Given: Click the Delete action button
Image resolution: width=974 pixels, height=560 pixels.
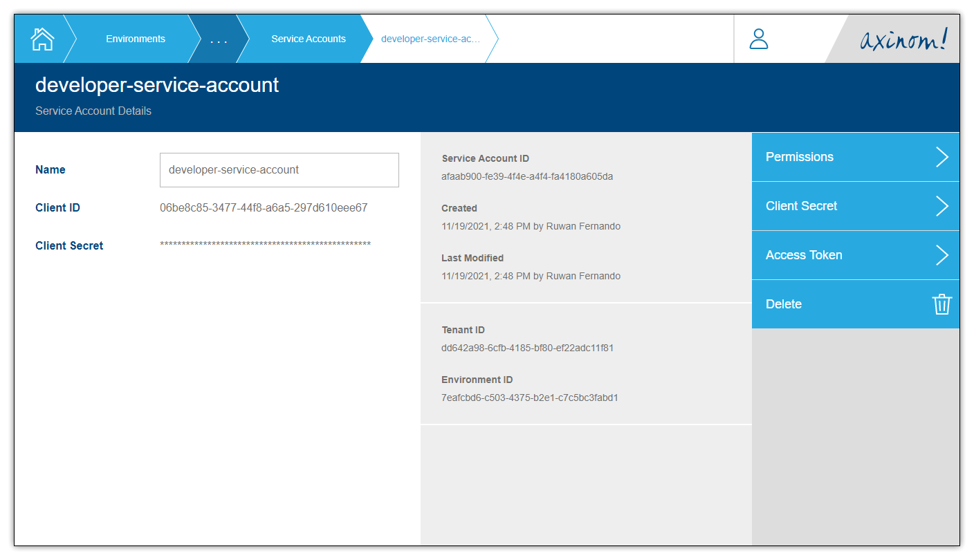Looking at the screenshot, I should pyautogui.click(x=830, y=304).
